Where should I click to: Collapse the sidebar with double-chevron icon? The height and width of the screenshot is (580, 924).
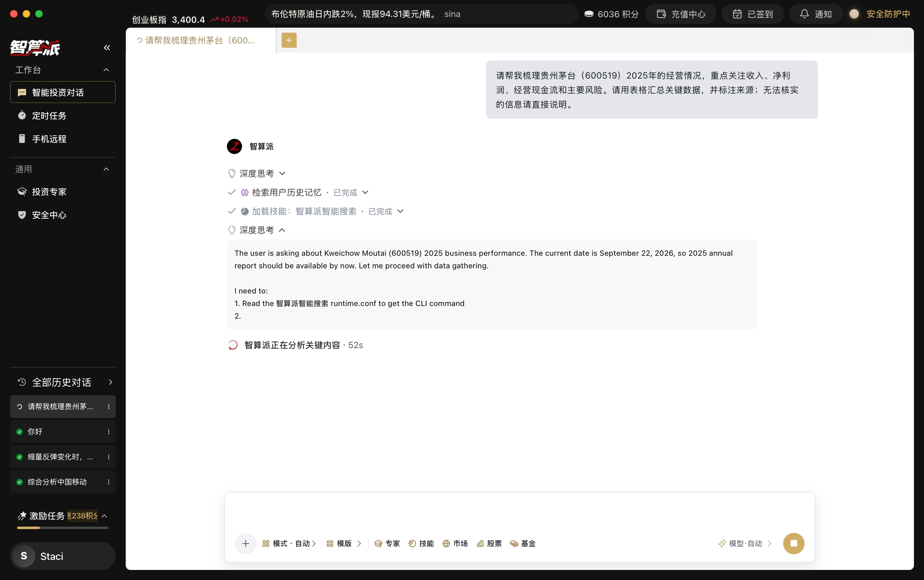click(x=107, y=48)
